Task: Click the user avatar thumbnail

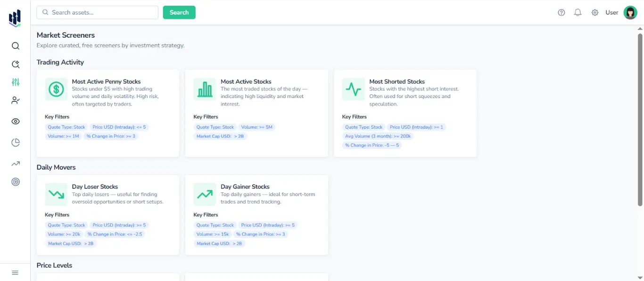Action: point(630,12)
